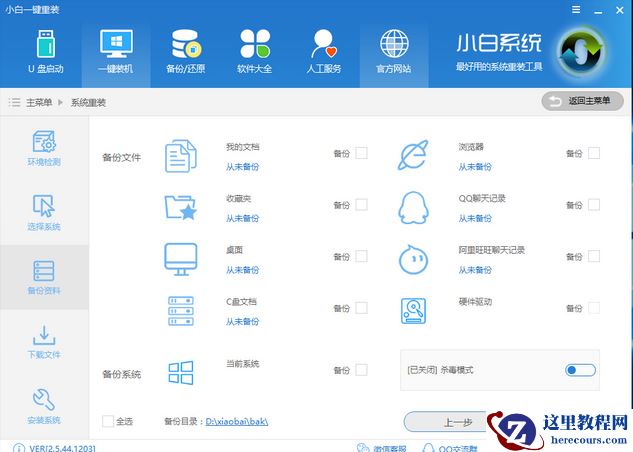Click the 小白系统 round logo icon
The image size is (633, 452).
581,51
